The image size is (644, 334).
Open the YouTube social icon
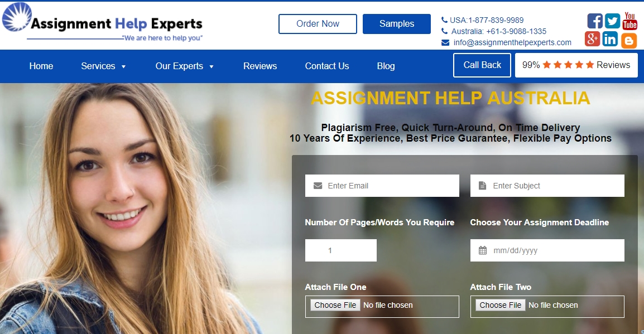629,21
